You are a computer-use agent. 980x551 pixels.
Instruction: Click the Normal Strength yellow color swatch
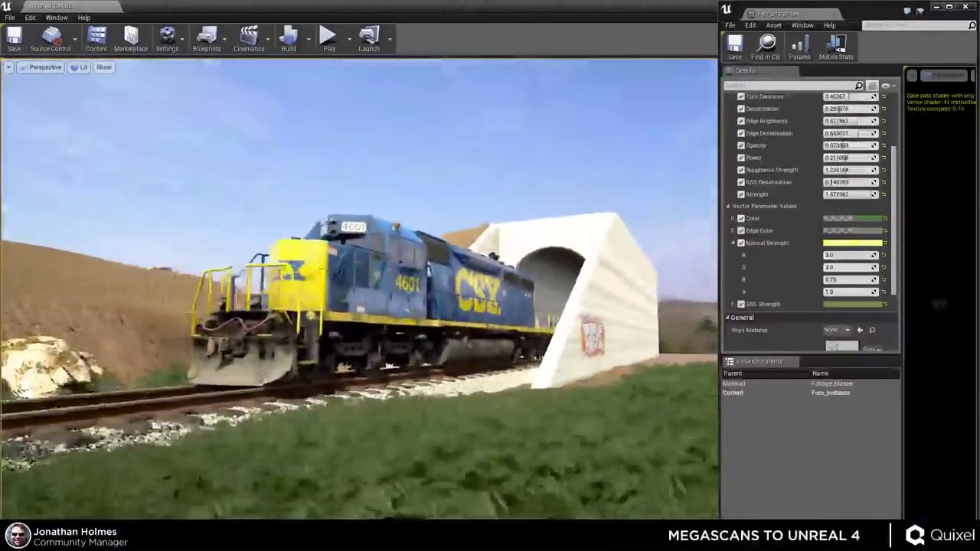[852, 243]
